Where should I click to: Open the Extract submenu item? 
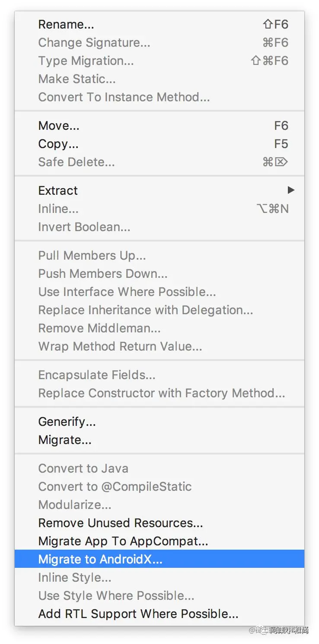[58, 191]
